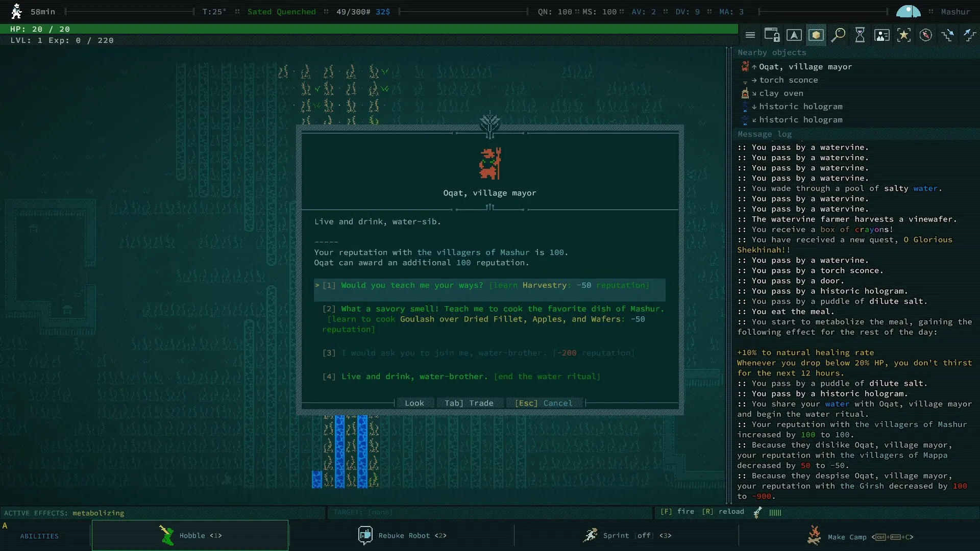The image size is (980, 551).
Task: Click the 'DV: 9' dodge stat
Action: pyautogui.click(x=688, y=12)
